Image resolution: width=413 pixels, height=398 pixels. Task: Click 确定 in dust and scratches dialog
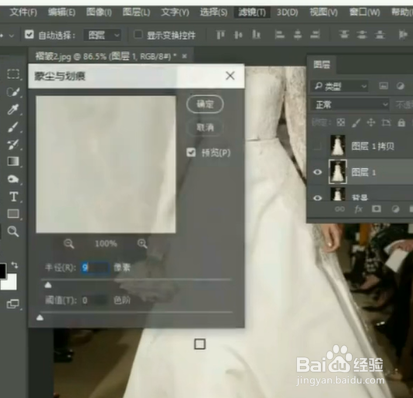point(205,104)
